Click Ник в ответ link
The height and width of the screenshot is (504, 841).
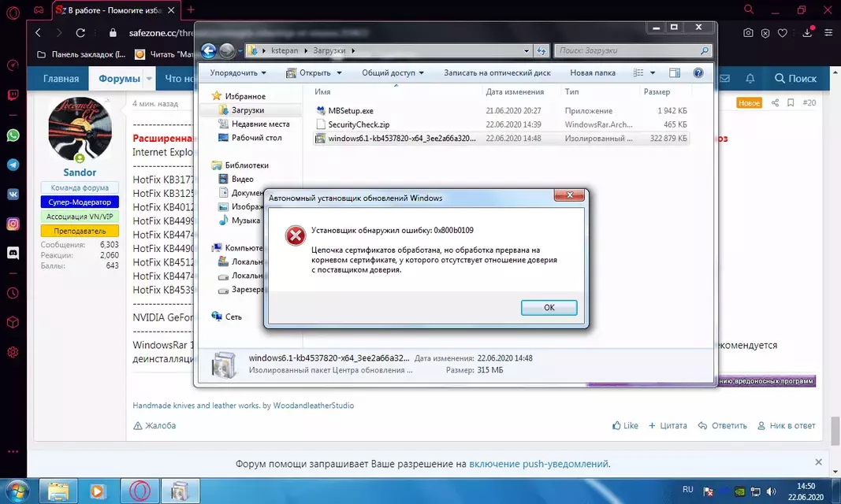pyautogui.click(x=787, y=426)
